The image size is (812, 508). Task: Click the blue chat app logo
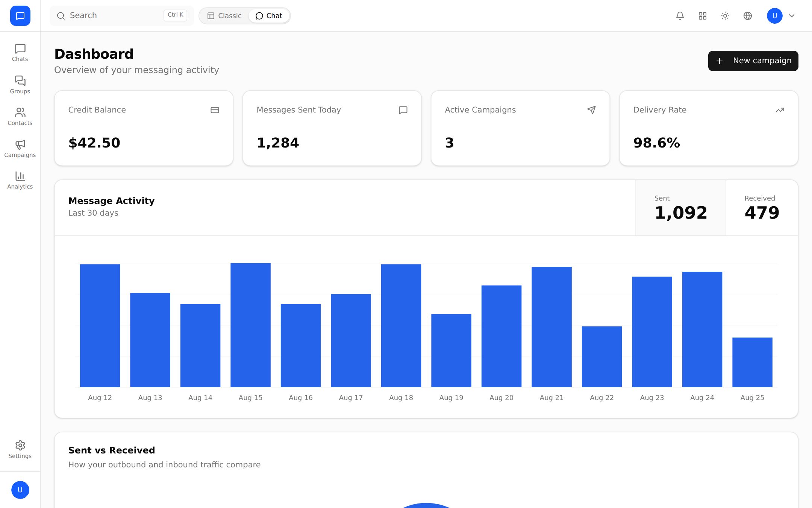(x=20, y=16)
